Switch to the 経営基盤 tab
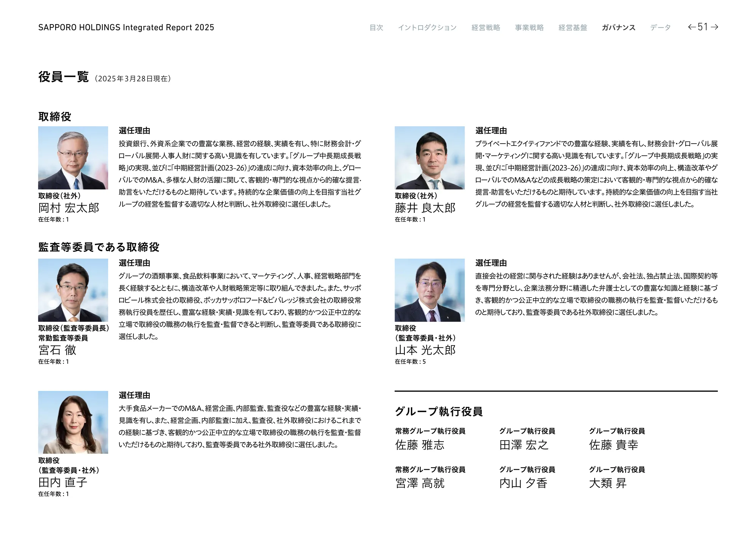 coord(573,28)
